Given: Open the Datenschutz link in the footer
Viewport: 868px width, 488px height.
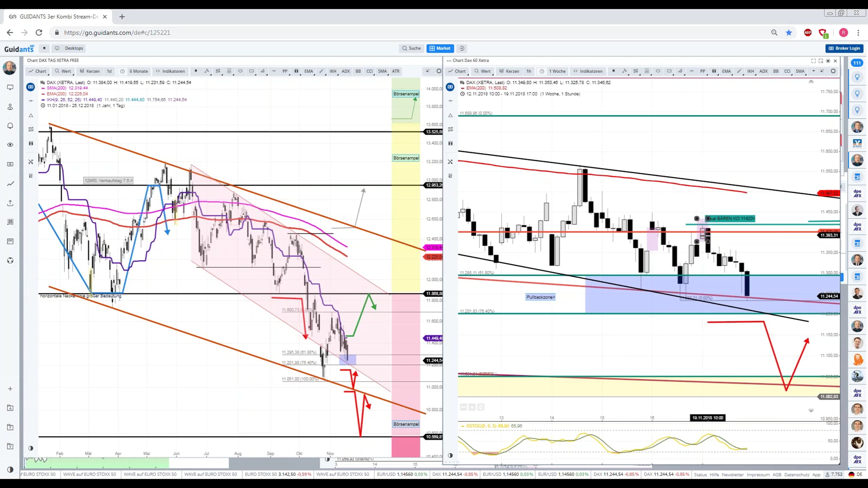Looking at the screenshot, I should click(x=797, y=475).
